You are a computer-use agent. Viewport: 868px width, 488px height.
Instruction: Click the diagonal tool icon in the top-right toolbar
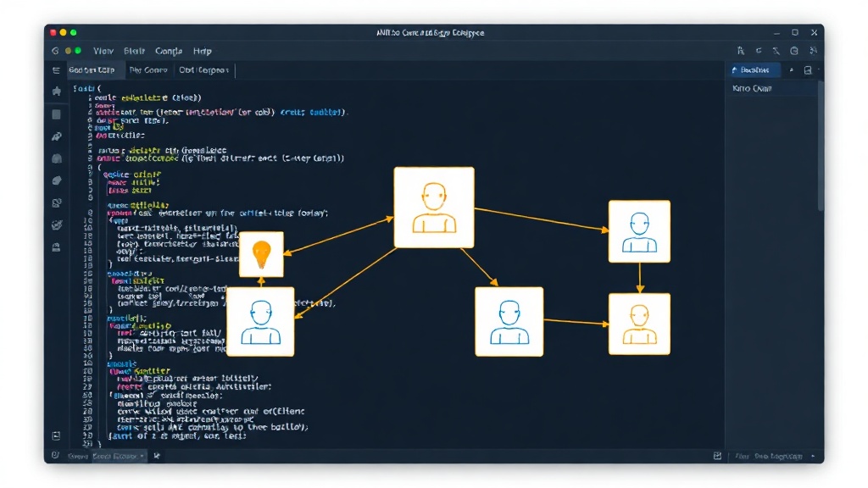(776, 51)
